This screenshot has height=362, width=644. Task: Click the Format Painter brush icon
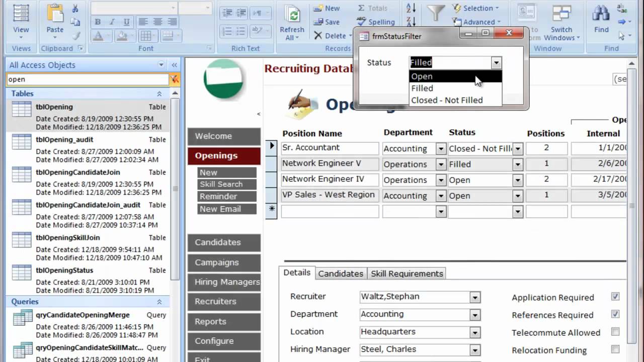point(75,36)
